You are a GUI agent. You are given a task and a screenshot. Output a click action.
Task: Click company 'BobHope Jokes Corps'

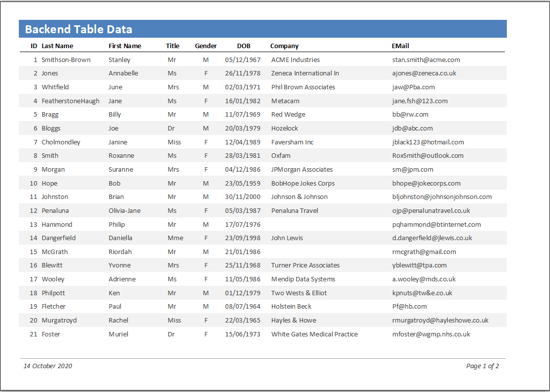tap(303, 183)
